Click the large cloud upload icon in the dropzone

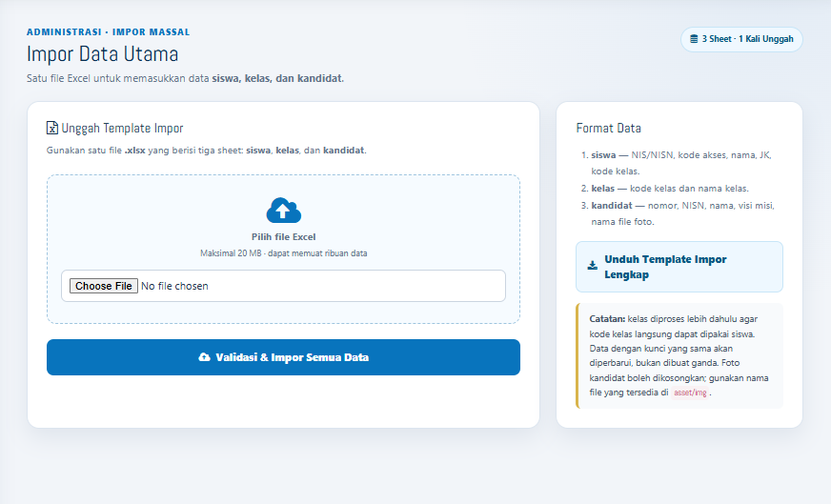(x=284, y=211)
